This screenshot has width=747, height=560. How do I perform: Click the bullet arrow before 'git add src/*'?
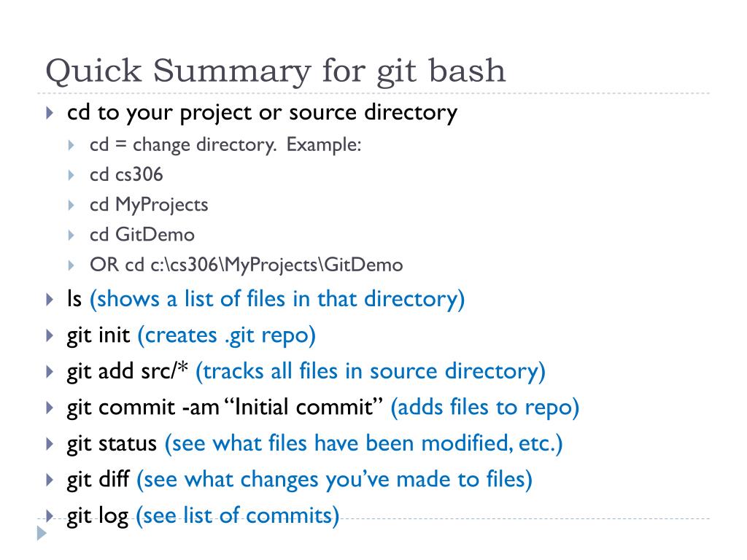(50, 371)
